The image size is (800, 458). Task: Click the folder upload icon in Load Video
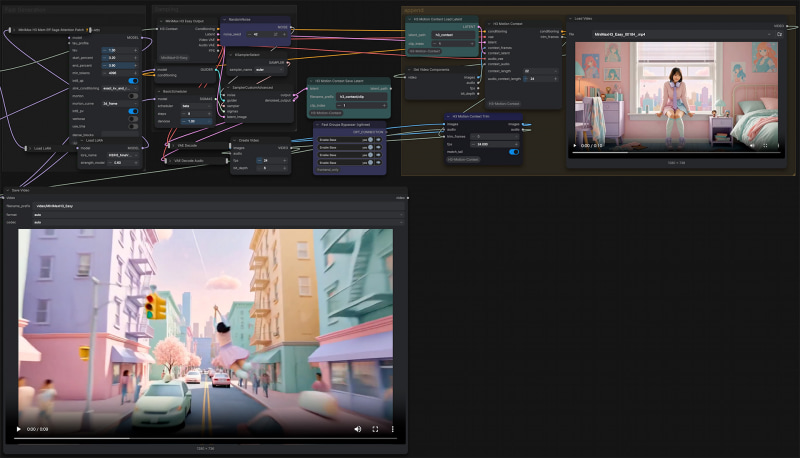(x=779, y=34)
